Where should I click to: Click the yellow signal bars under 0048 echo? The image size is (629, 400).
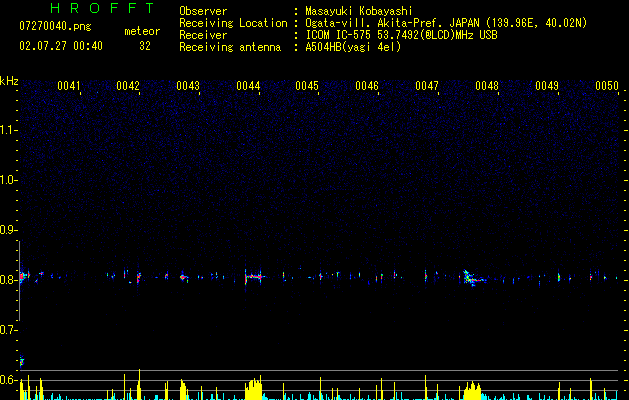click(x=473, y=391)
